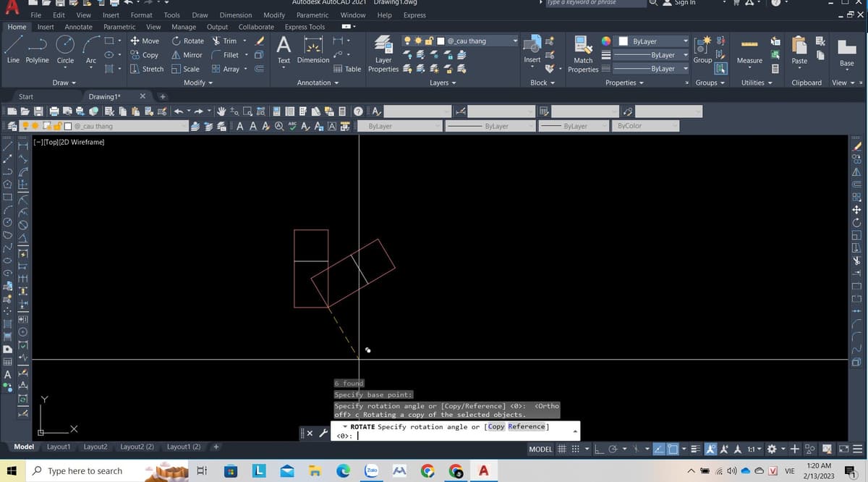Select the Line tool

pyautogui.click(x=13, y=49)
